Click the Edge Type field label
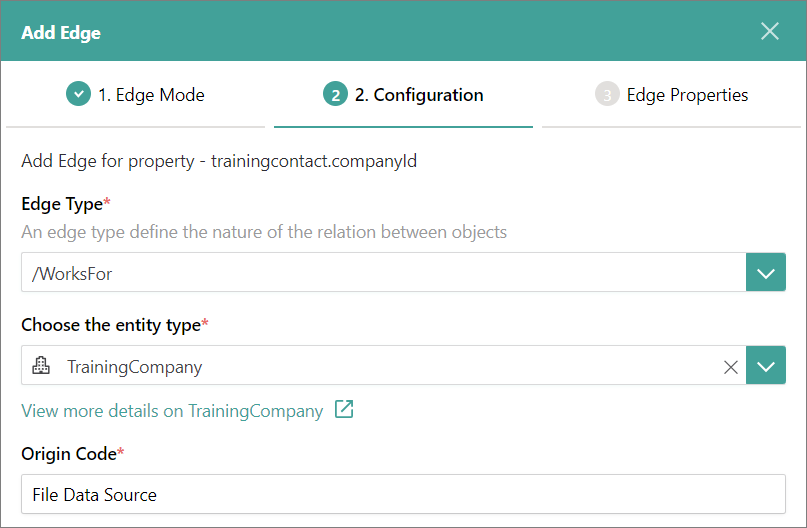The height and width of the screenshot is (528, 807). tap(62, 204)
